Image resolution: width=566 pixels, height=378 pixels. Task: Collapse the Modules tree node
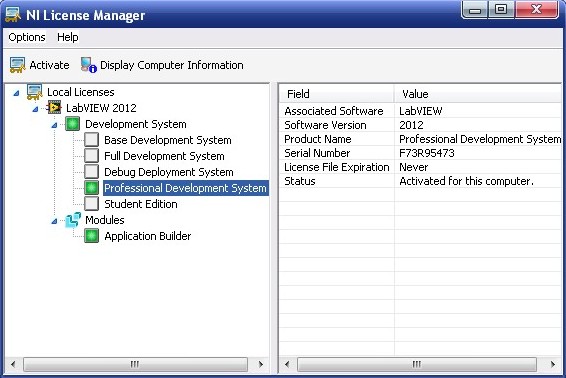(x=54, y=221)
